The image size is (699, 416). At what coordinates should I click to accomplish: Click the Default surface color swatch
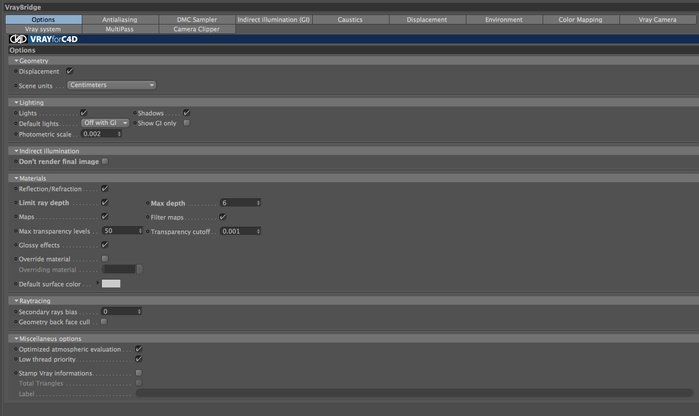111,284
